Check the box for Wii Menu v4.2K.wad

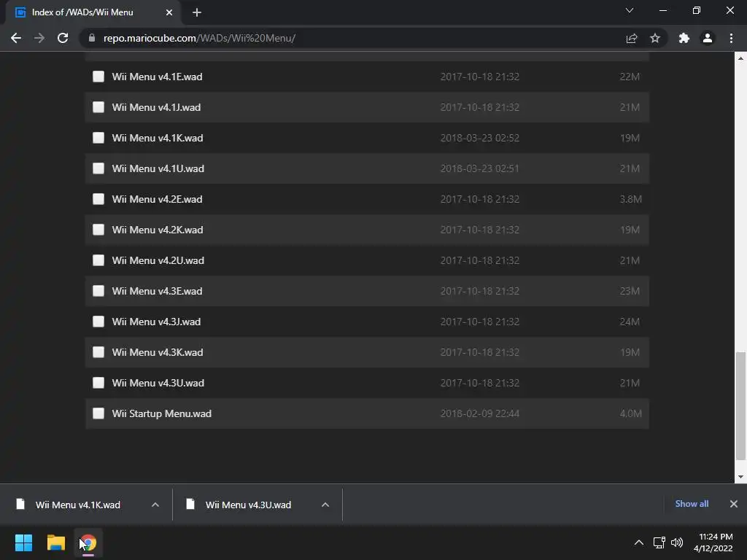click(98, 230)
